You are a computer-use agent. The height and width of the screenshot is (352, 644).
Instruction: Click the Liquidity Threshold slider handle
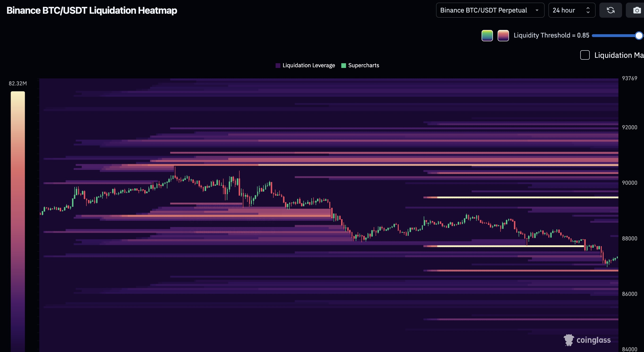coord(639,35)
